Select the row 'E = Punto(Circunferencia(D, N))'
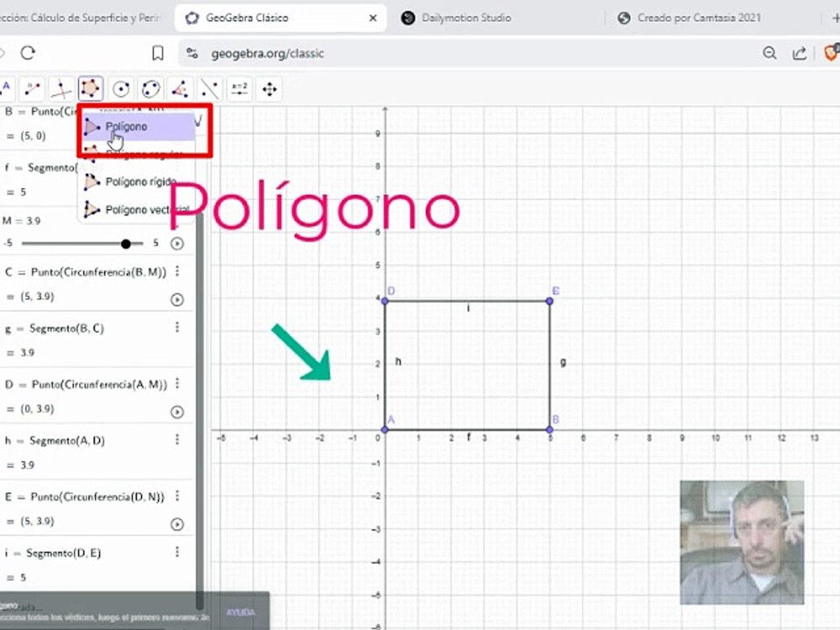The height and width of the screenshot is (630, 840). [96, 507]
